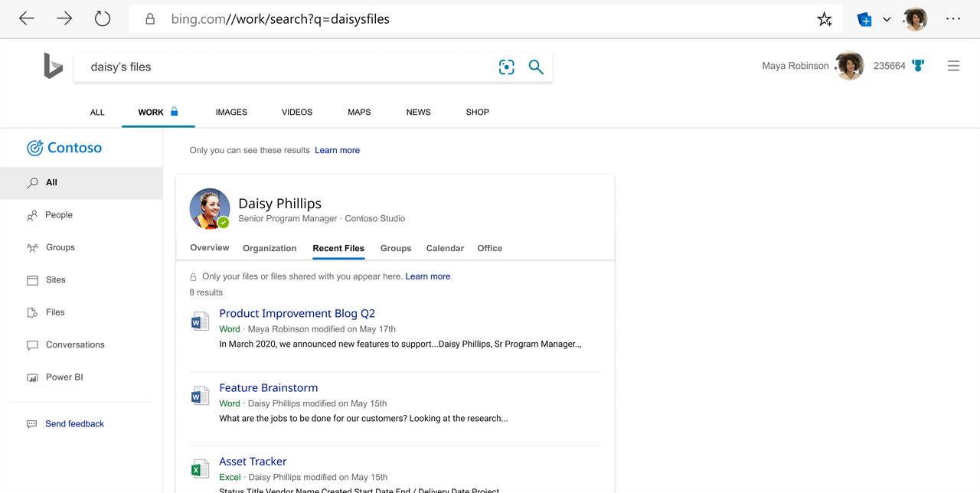Open Conversations from the sidebar
This screenshot has width=980, height=493.
point(32,344)
